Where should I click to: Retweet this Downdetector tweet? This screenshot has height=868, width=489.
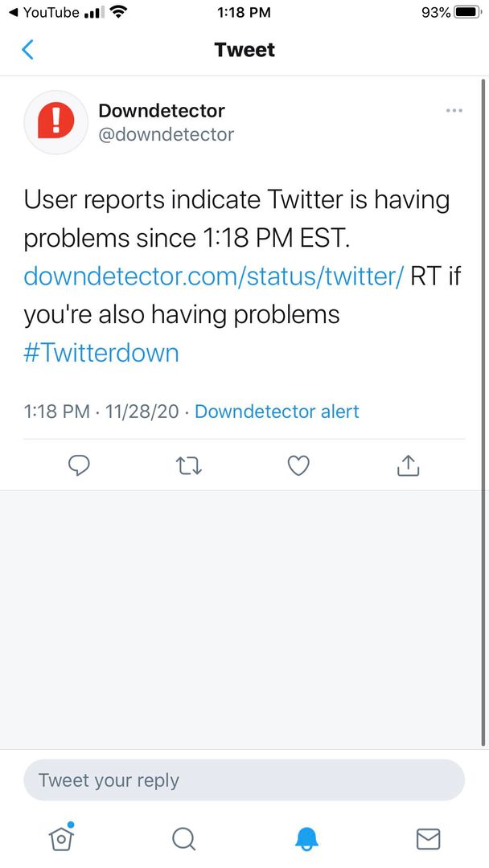pos(188,465)
